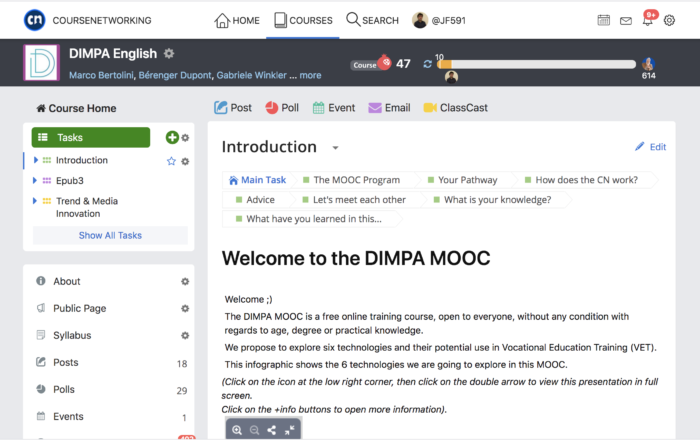
Task: Zoom in on the infographic
Action: (x=237, y=430)
